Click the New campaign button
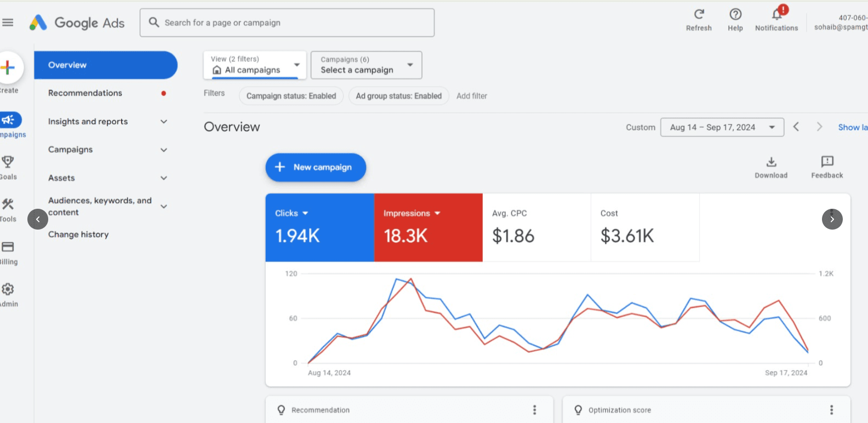Image resolution: width=868 pixels, height=423 pixels. point(316,167)
